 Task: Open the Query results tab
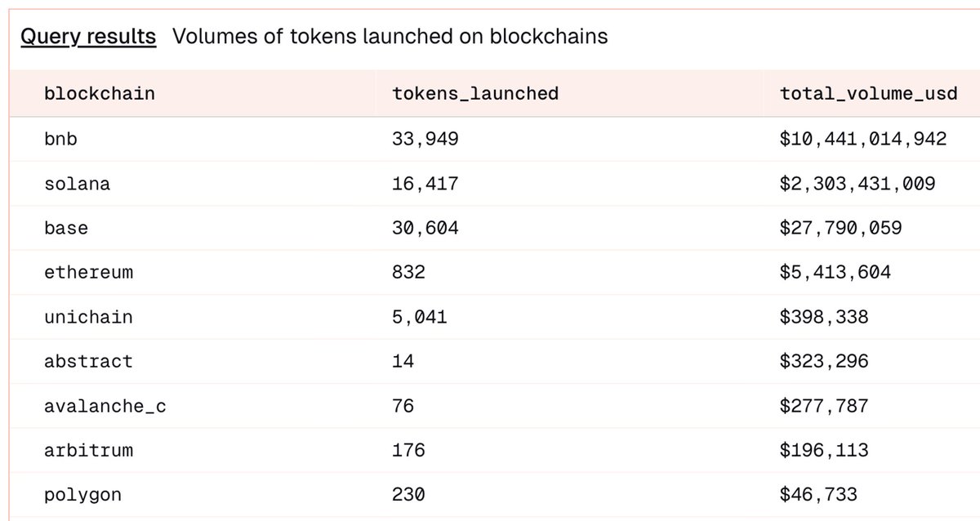coord(88,37)
